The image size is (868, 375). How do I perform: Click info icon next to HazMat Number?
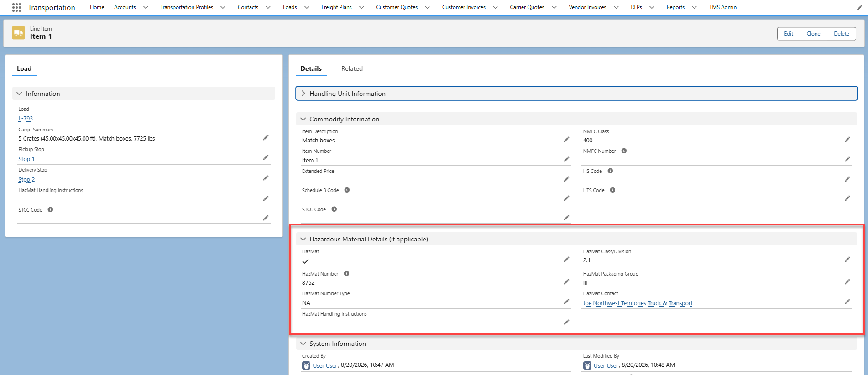[346, 274]
